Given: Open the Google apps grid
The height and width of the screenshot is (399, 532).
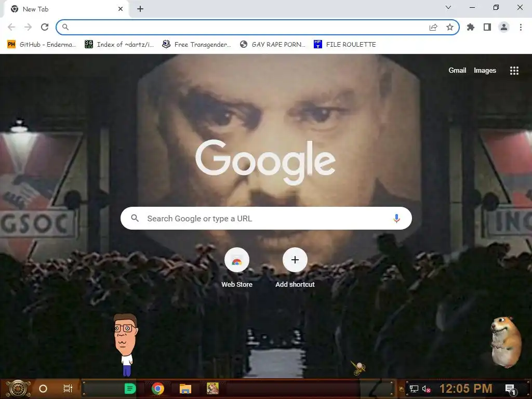Looking at the screenshot, I should pyautogui.click(x=514, y=71).
